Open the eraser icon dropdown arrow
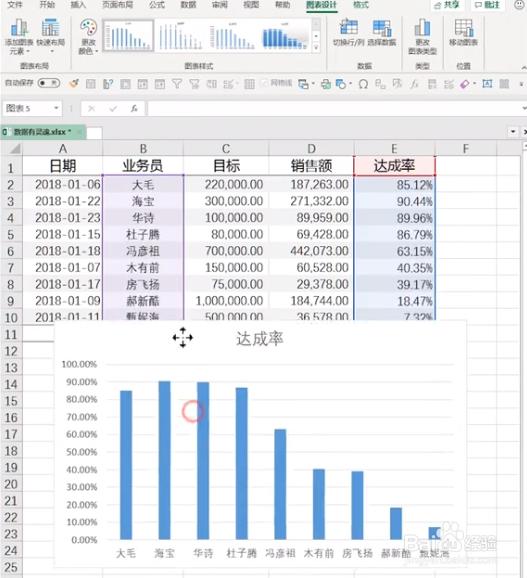This screenshot has width=527, height=578. [474, 84]
